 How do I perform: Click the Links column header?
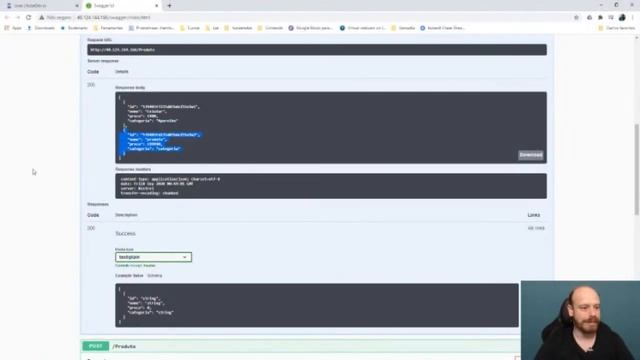pyautogui.click(x=533, y=215)
